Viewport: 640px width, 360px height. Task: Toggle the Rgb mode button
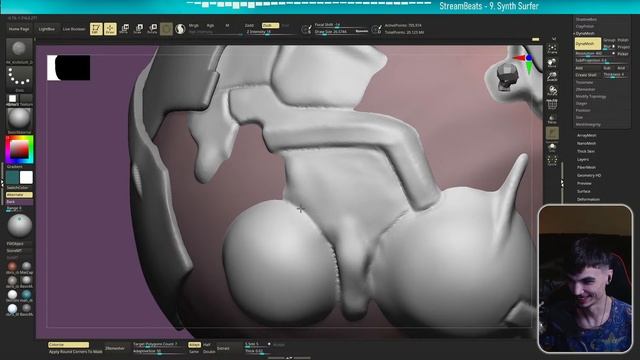[210, 26]
